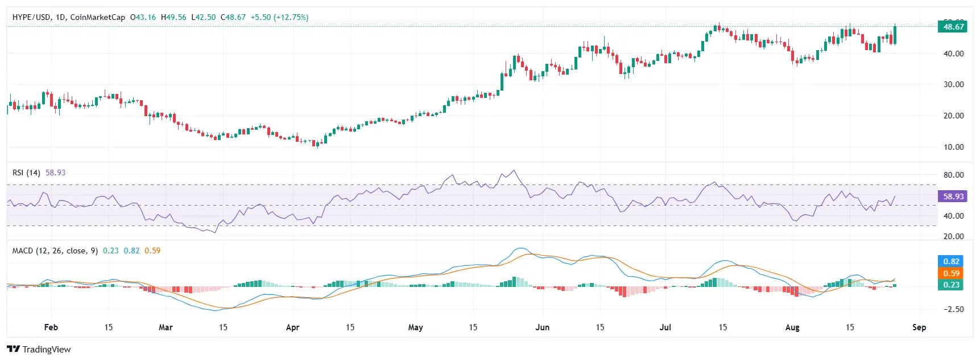The height and width of the screenshot is (361, 980).
Task: Click the +5.50 (+12.75%) change value
Action: click(280, 17)
